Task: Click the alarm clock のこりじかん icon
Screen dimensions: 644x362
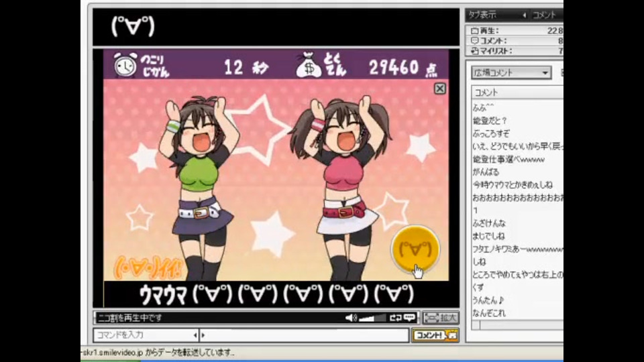Action: [x=125, y=64]
